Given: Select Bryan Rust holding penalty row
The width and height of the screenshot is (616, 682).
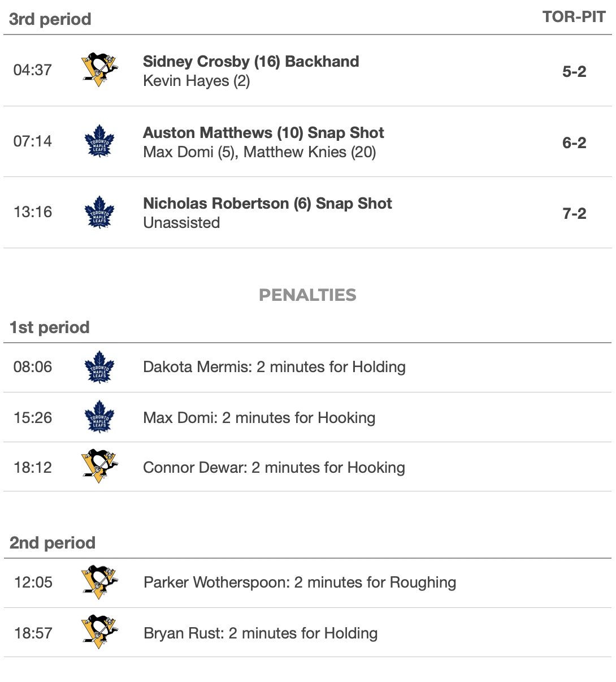Looking at the screenshot, I should click(261, 633).
